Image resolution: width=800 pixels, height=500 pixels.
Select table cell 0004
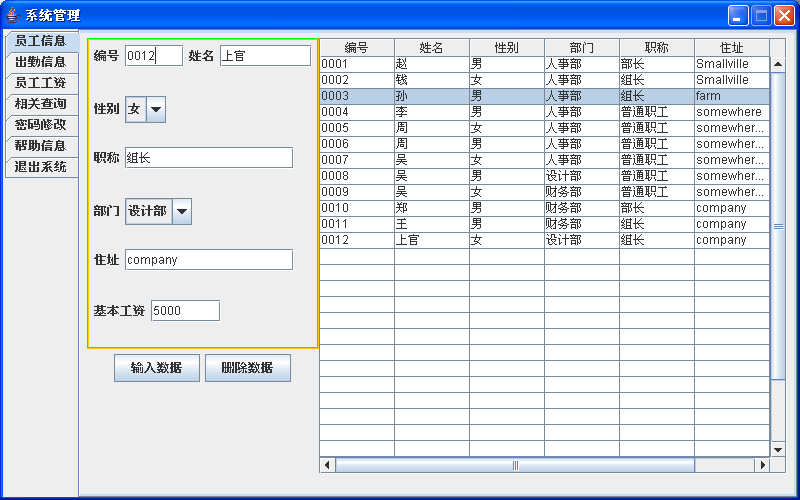[x=357, y=112]
